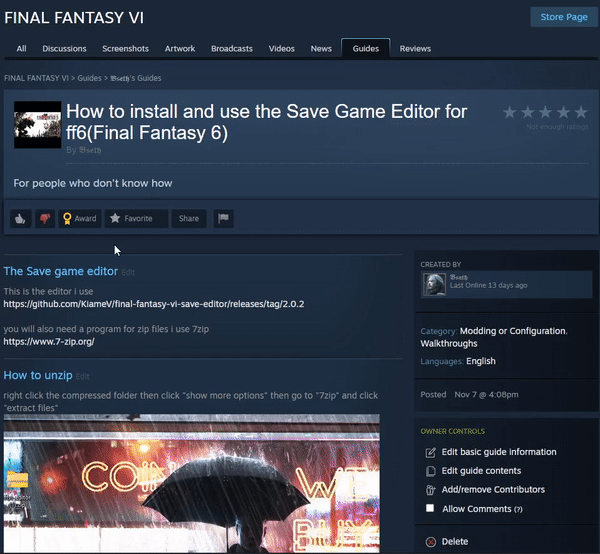Open the GitHub save editor release link
The width and height of the screenshot is (600, 554).
point(154,304)
